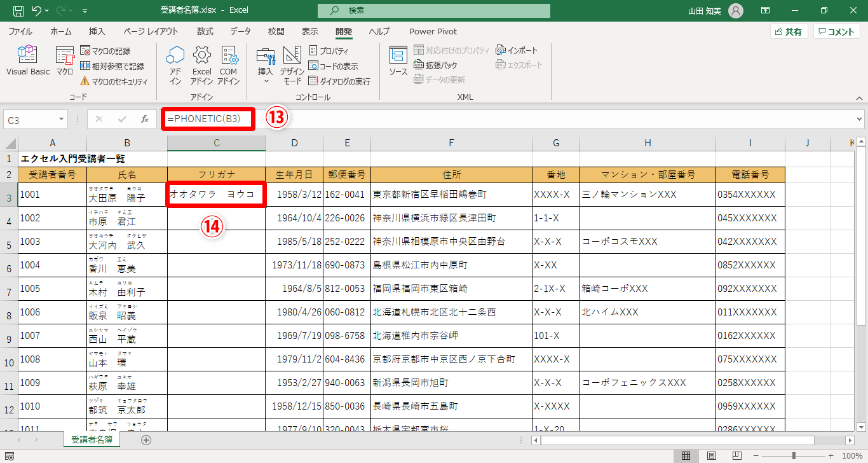Open 拡張パック (Expansion Packs)
The width and height of the screenshot is (868, 463).
(x=435, y=65)
